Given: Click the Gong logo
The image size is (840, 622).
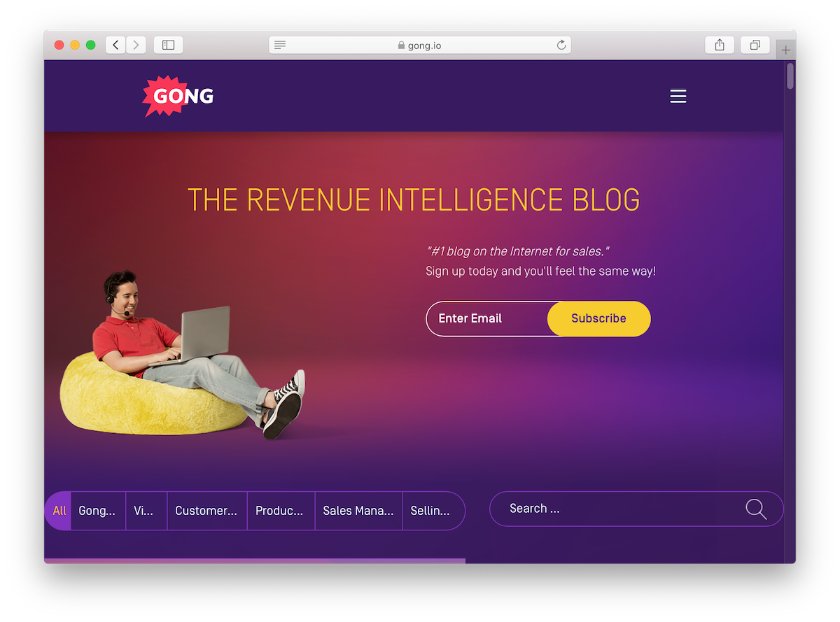Looking at the screenshot, I should coord(178,96).
